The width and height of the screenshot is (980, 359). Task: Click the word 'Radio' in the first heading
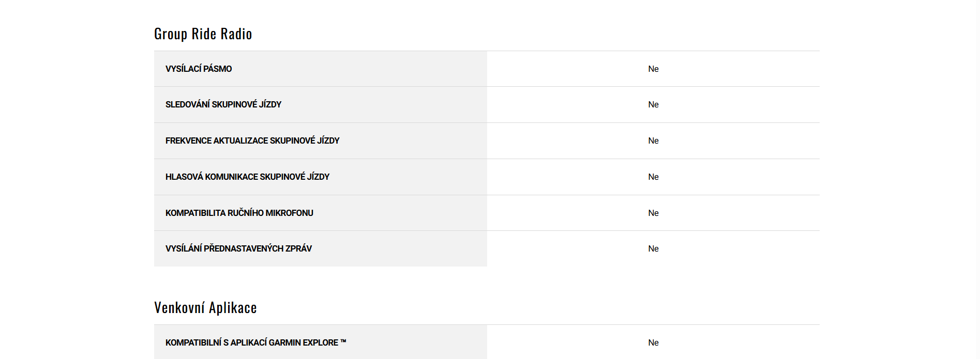236,34
